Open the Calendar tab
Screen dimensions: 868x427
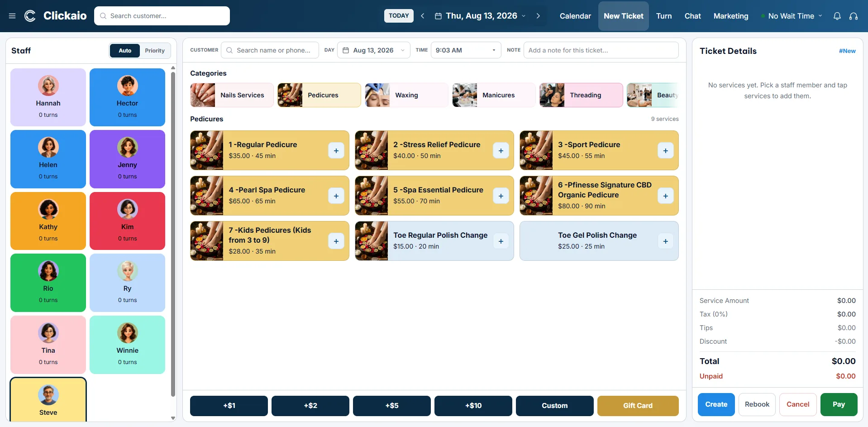(575, 16)
